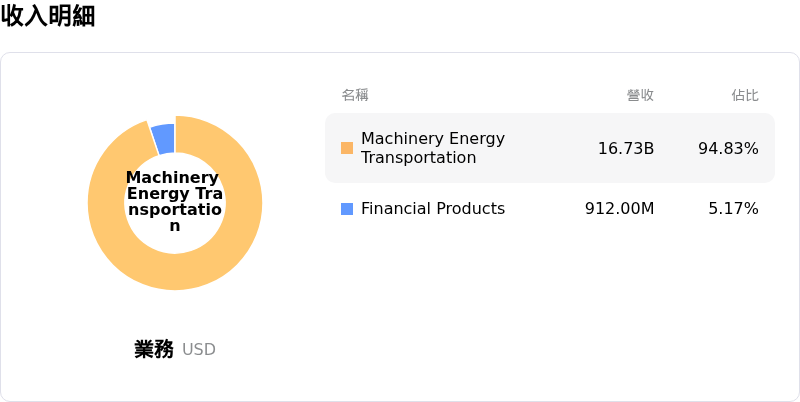Click the USD currency label

point(199,350)
